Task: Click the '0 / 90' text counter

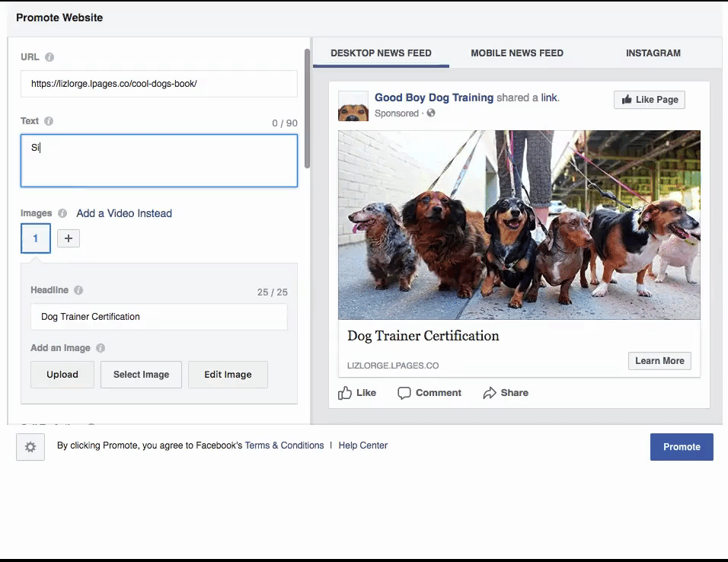Action: click(285, 123)
